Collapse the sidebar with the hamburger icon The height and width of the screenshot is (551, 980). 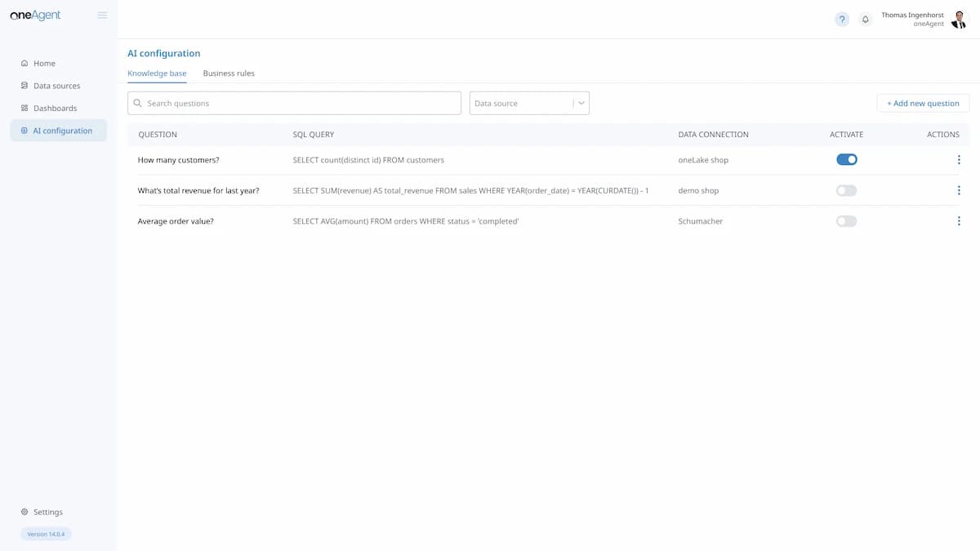102,15
